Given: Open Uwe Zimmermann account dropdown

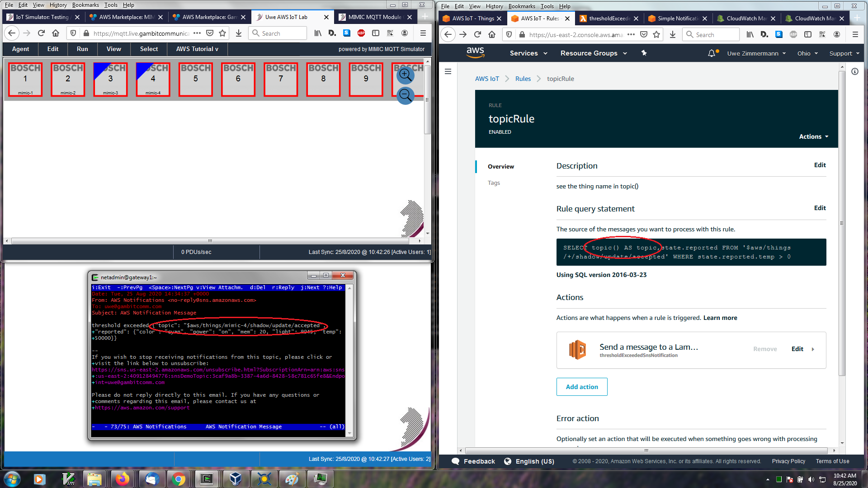Looking at the screenshot, I should [x=756, y=53].
